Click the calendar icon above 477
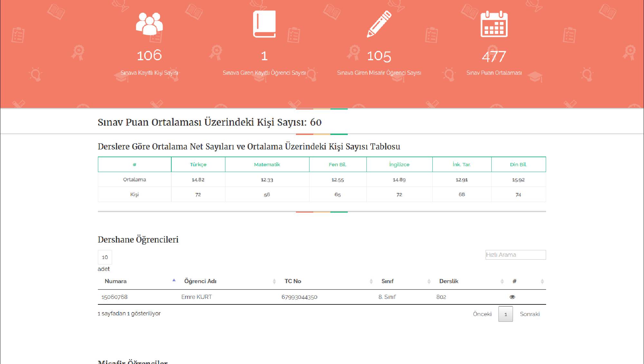Screen dimensions: 644x364 494,24
